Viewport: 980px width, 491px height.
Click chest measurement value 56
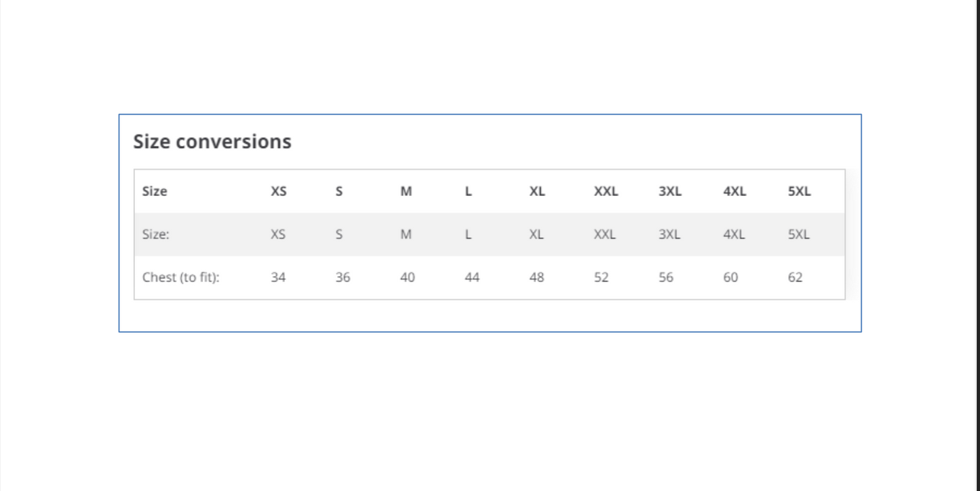(666, 277)
